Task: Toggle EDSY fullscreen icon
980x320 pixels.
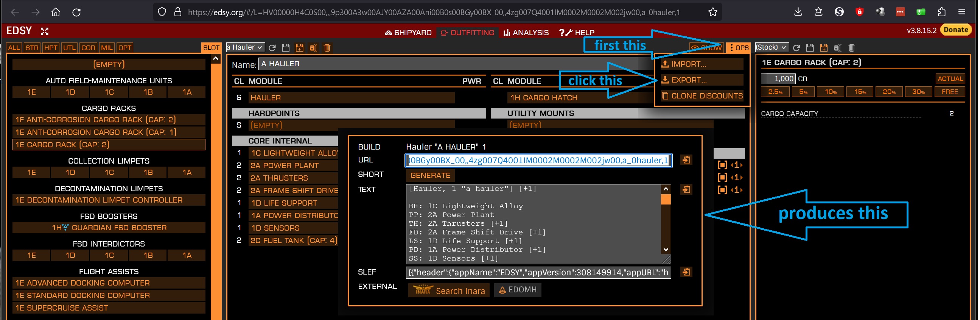Action: click(45, 31)
